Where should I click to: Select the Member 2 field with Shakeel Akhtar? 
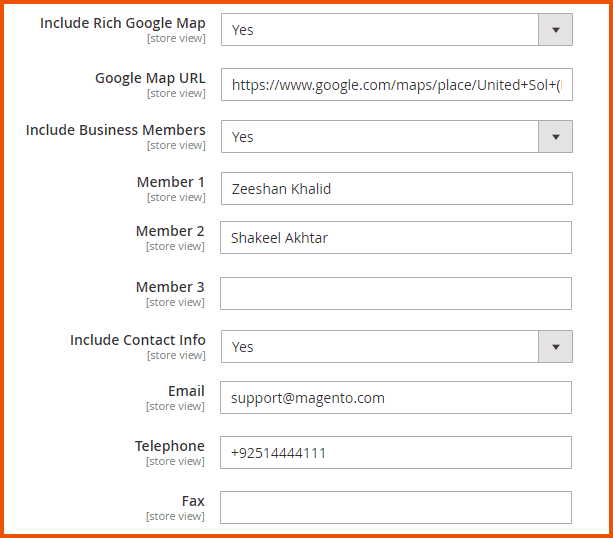[x=396, y=238]
